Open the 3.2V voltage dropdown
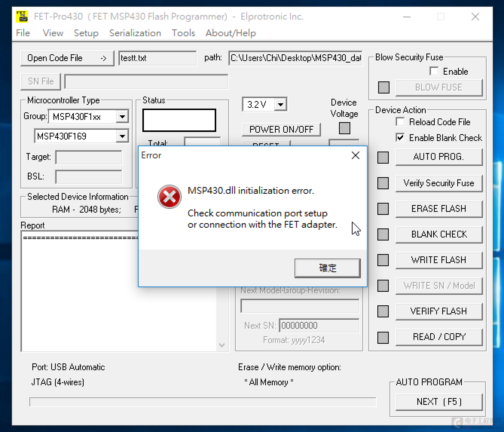The width and height of the screenshot is (504, 432). 281,104
